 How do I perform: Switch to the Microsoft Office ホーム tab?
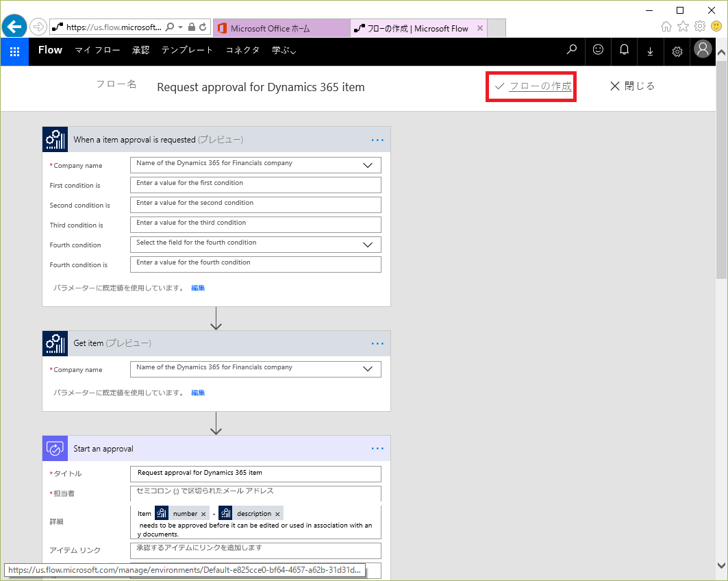(x=281, y=28)
